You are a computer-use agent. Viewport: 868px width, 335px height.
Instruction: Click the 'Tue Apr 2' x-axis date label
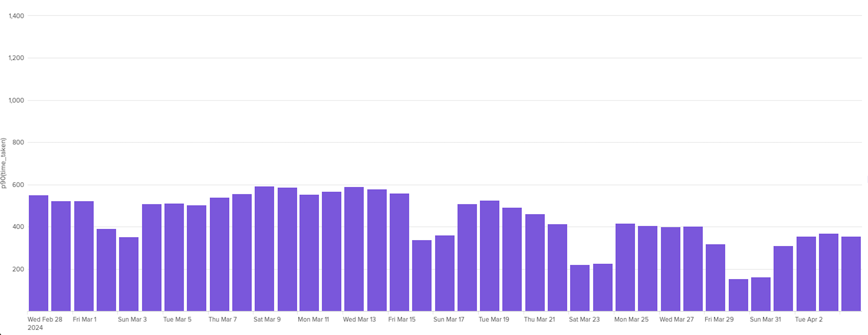pyautogui.click(x=809, y=319)
